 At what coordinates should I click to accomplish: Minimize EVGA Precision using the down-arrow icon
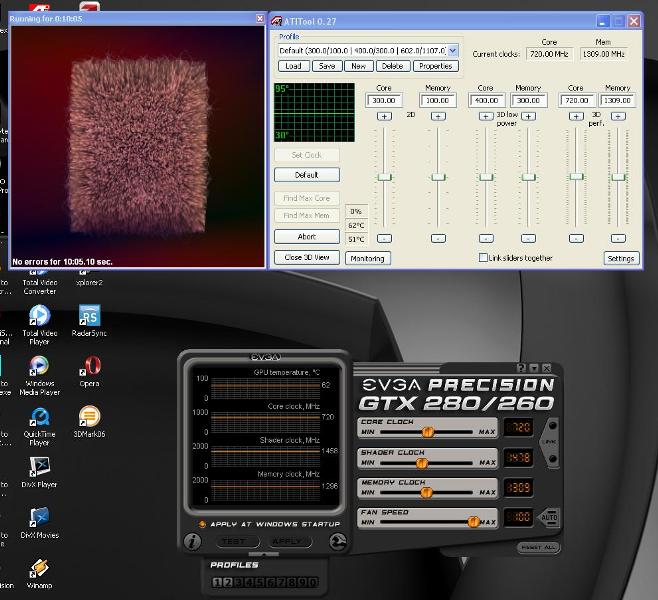tap(534, 368)
